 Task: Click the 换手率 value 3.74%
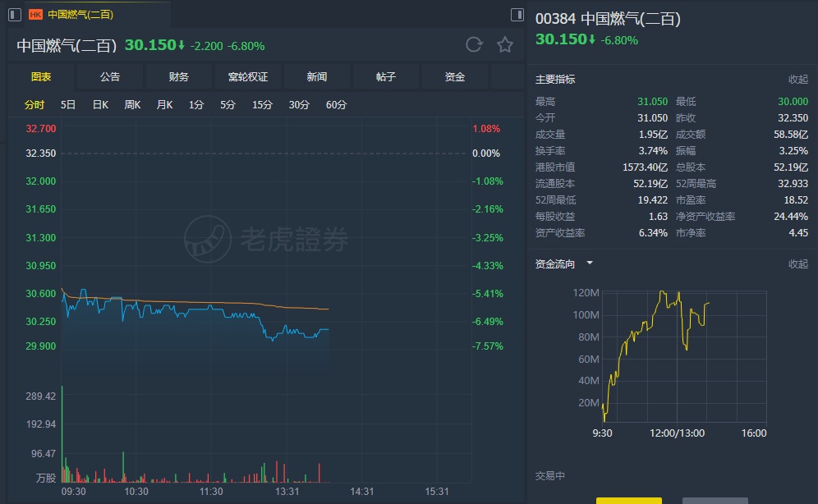653,151
